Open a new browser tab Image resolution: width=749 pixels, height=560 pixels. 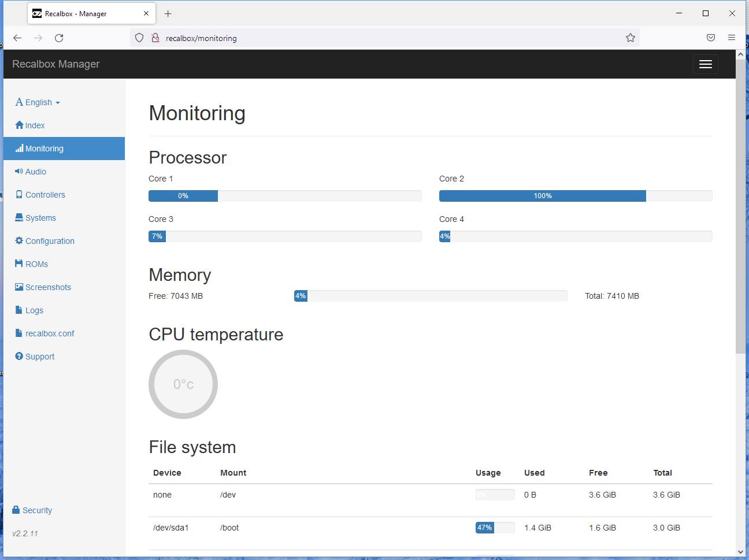point(168,13)
